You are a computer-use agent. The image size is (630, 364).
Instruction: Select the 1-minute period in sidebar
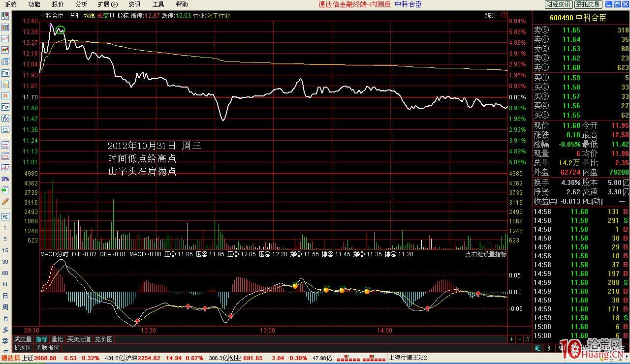click(5, 228)
